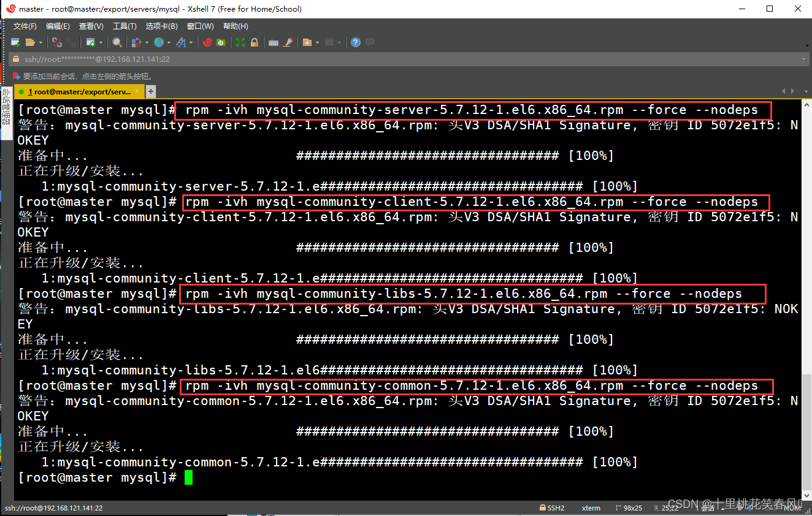Expand the color scheme dropdown arrow

[147, 42]
